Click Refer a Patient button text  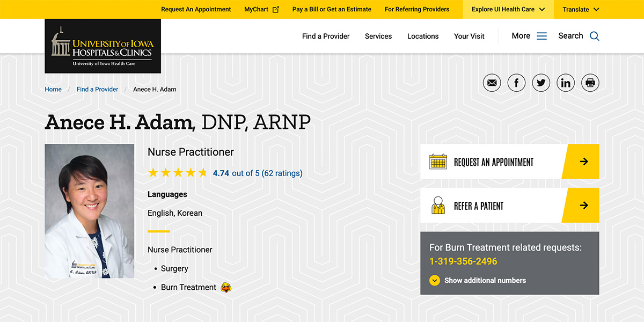[x=479, y=206]
